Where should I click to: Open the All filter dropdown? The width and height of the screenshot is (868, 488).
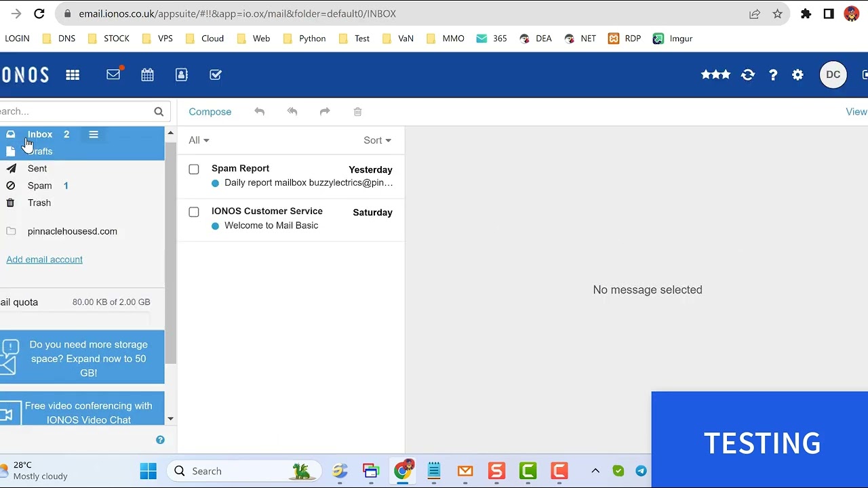[198, 140]
